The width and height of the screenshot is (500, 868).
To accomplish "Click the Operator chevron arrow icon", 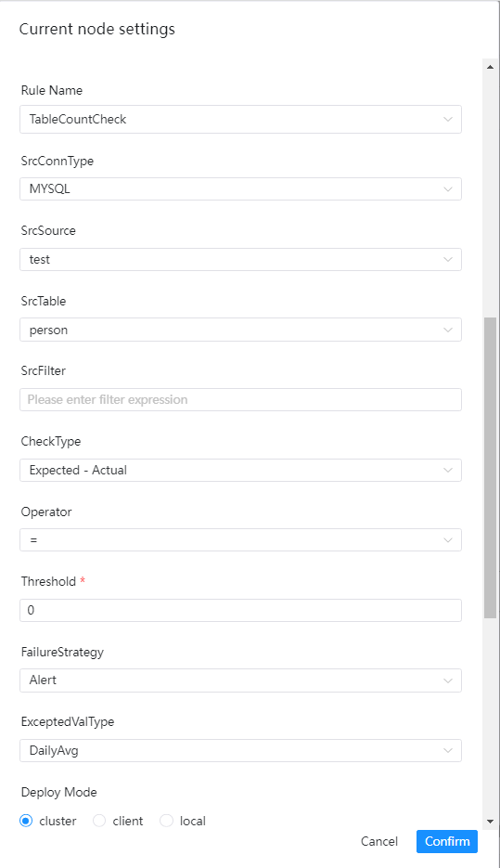I will [448, 540].
